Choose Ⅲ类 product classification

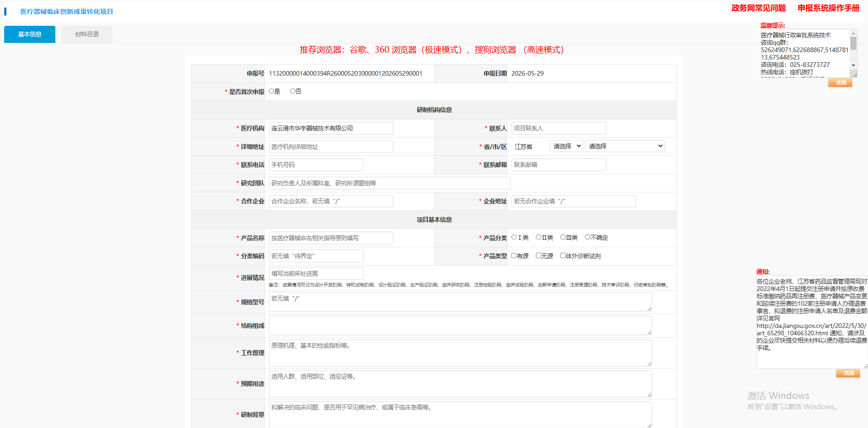[563, 238]
